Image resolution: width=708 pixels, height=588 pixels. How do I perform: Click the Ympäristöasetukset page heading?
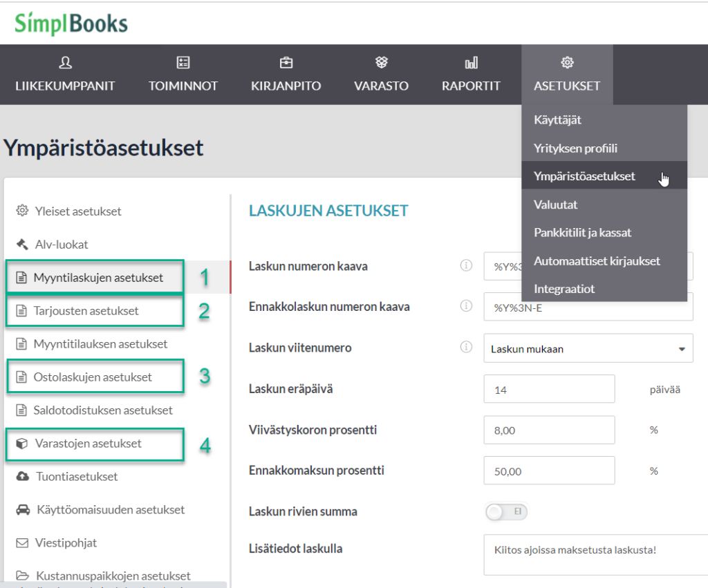(x=104, y=148)
